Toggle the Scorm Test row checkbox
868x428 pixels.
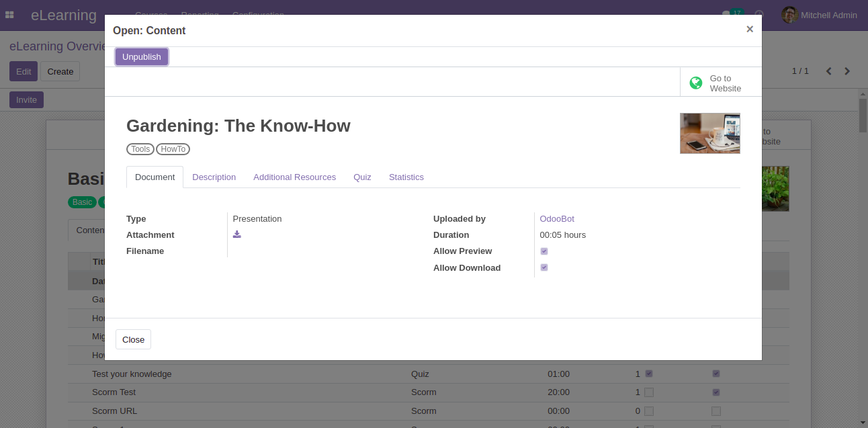pyautogui.click(x=649, y=392)
